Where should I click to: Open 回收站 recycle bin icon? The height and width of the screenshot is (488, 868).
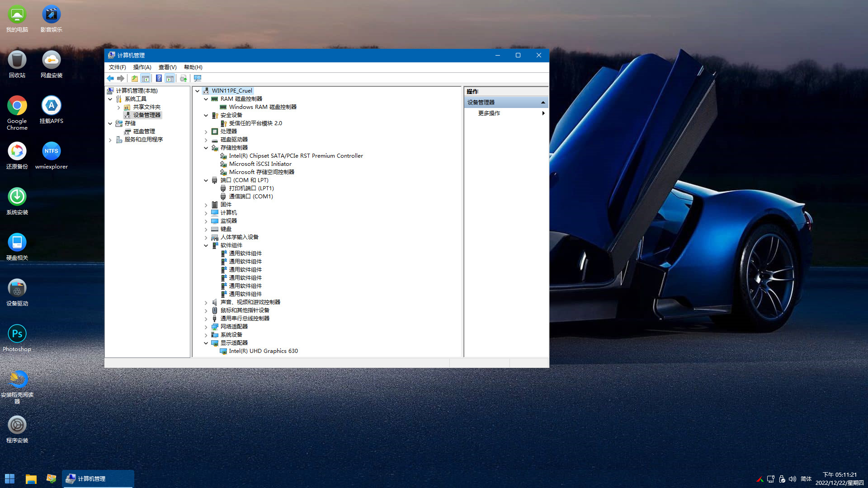click(17, 65)
